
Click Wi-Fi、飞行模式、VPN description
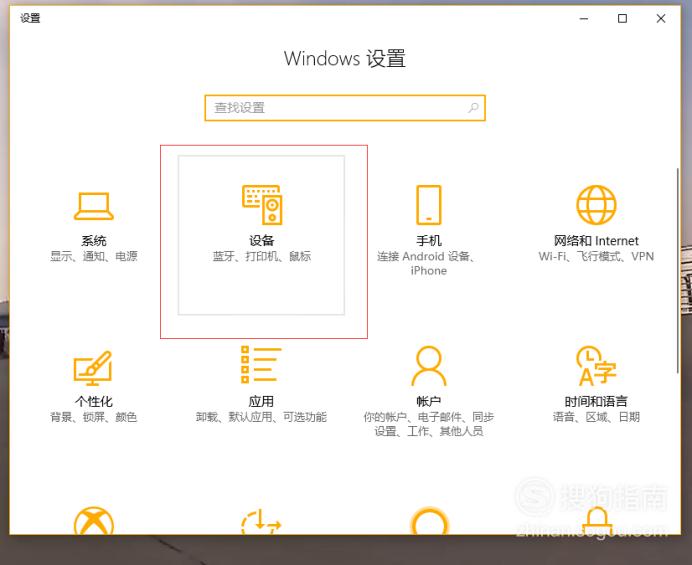point(596,256)
